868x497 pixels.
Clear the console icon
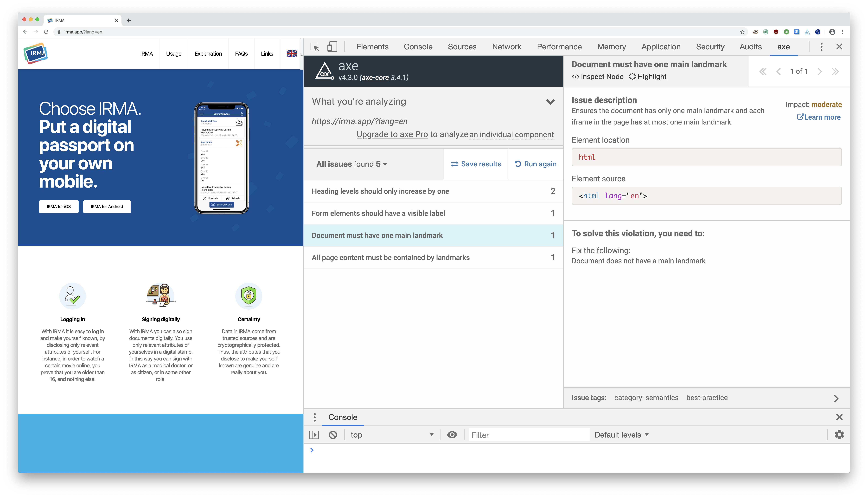(333, 435)
